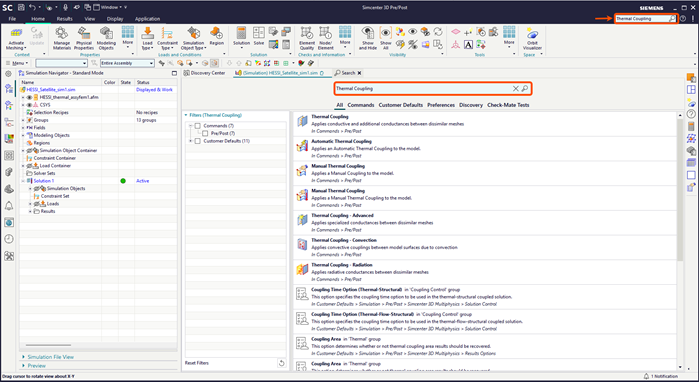Click the navigator horizontal scrollbar thumb
699x382 pixels.
48,345
